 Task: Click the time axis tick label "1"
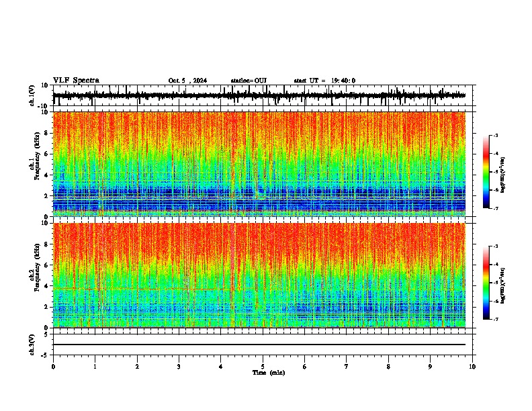[95, 367]
